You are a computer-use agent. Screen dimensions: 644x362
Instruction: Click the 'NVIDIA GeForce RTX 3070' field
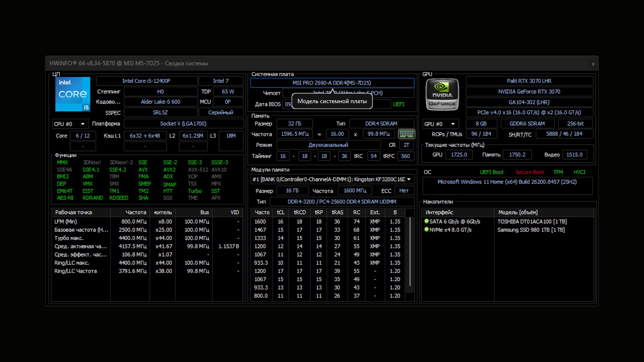pos(529,92)
